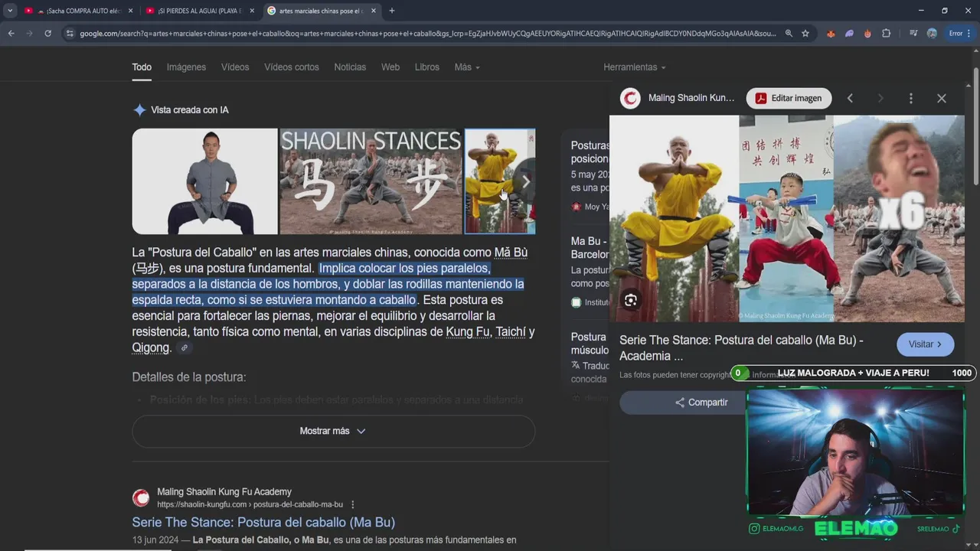This screenshot has width=980, height=551.
Task: Open the Extensions puzzle menu
Action: click(x=887, y=34)
